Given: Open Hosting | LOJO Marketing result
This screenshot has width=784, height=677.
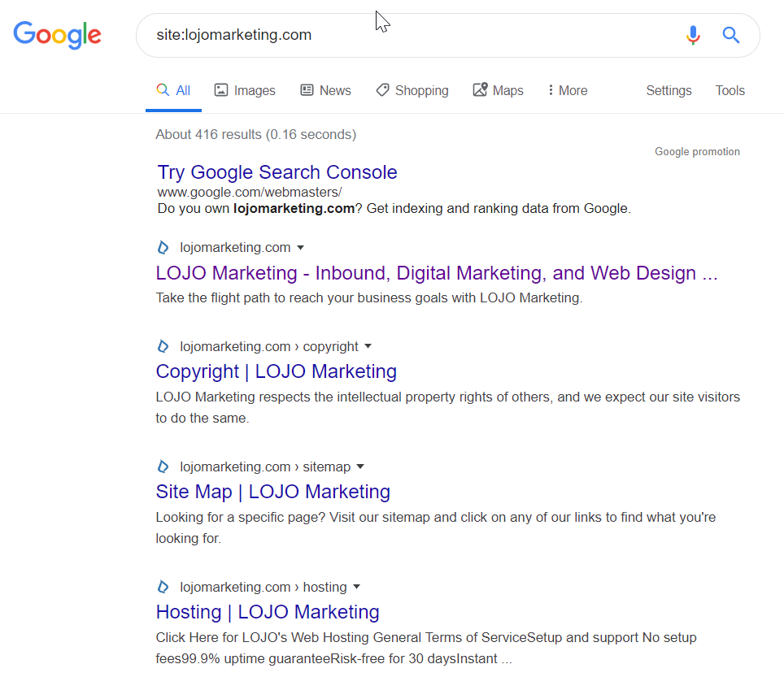Looking at the screenshot, I should point(268,612).
